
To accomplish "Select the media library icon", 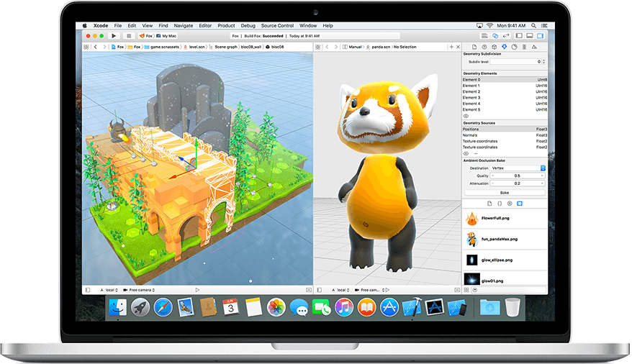I will (x=520, y=204).
